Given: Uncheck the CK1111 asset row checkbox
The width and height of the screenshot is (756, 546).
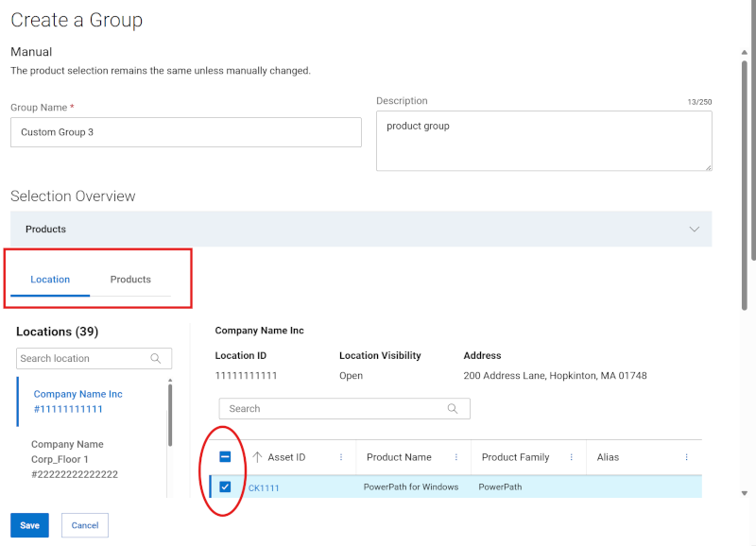Looking at the screenshot, I should (225, 486).
